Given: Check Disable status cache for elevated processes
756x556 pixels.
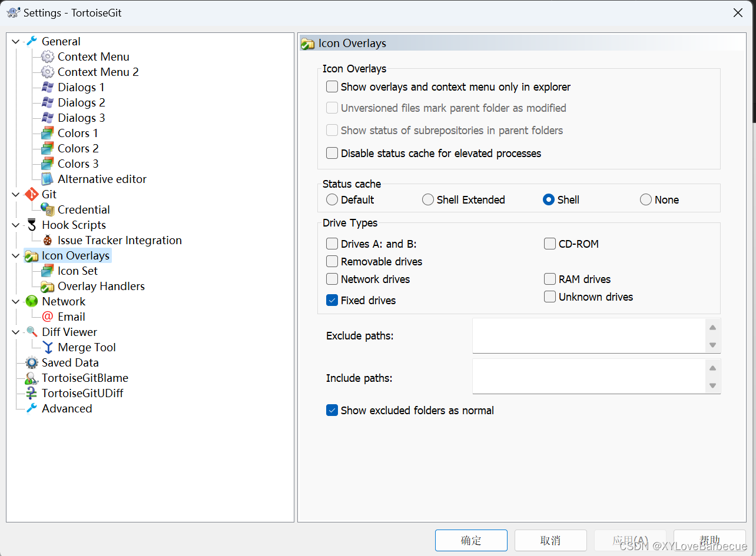Looking at the screenshot, I should pyautogui.click(x=332, y=153).
